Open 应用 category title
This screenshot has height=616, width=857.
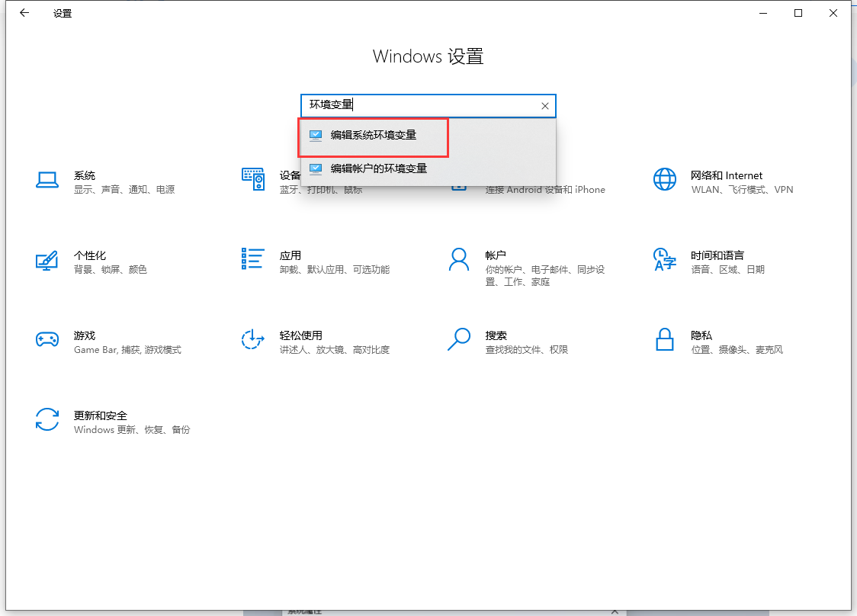click(x=290, y=256)
